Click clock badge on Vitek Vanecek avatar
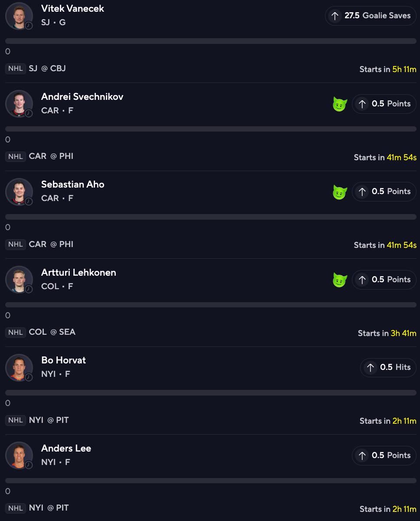Image resolution: width=420 pixels, height=521 pixels. tap(29, 26)
